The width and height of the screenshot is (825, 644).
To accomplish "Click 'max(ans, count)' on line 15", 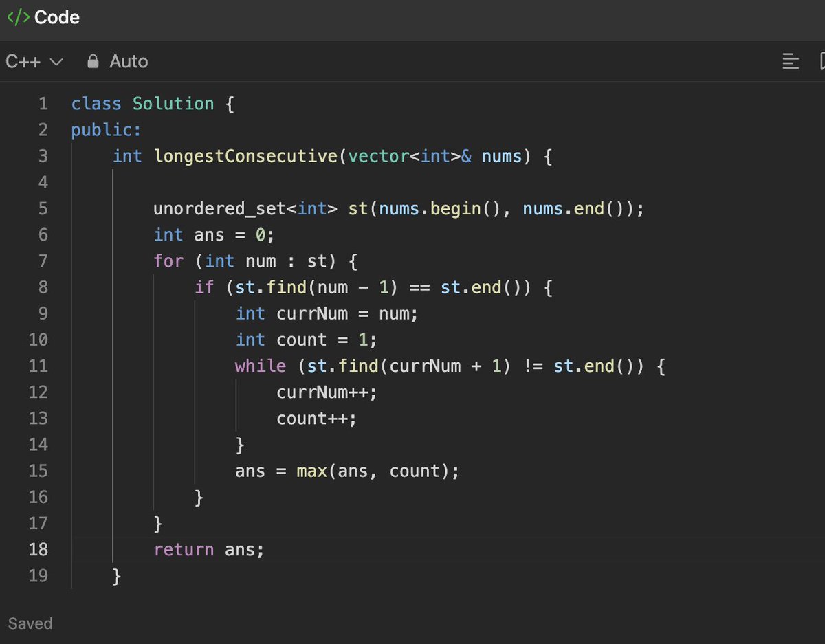I will tap(373, 471).
